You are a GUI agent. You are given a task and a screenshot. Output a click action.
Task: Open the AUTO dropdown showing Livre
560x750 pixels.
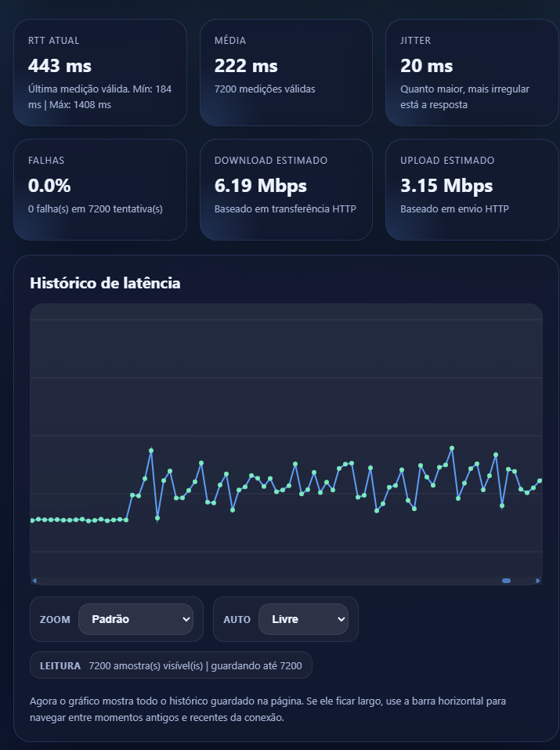tap(304, 619)
